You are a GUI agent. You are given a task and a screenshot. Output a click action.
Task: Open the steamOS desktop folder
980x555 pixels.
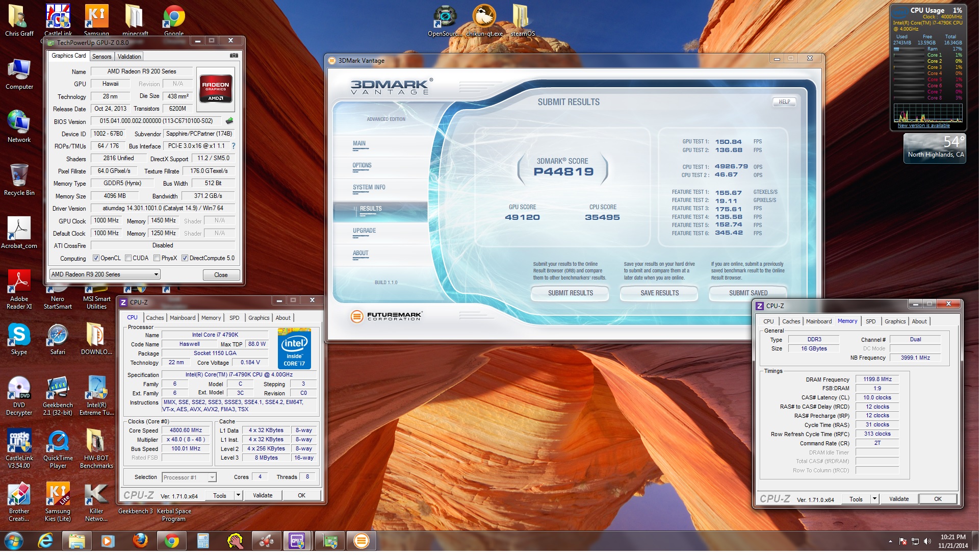[x=522, y=20]
